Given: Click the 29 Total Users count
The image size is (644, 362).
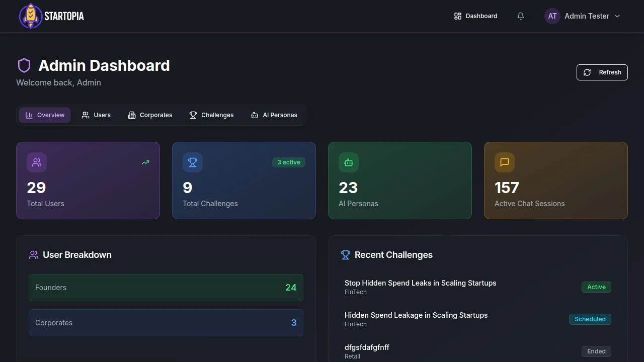Looking at the screenshot, I should [36, 188].
